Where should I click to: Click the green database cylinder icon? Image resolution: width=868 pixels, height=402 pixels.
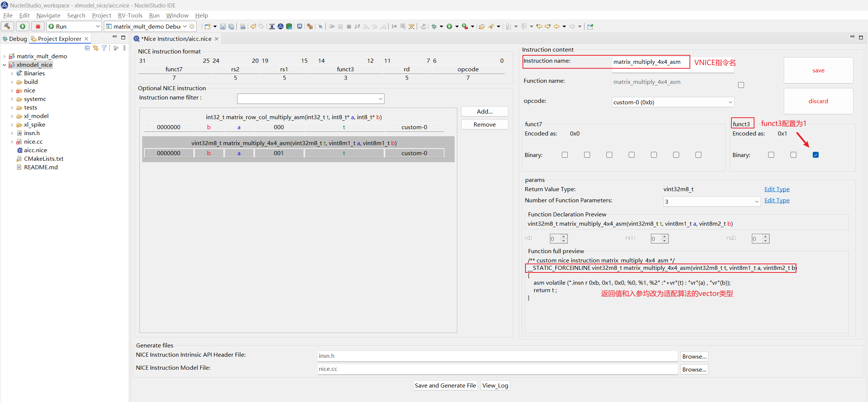(x=289, y=26)
